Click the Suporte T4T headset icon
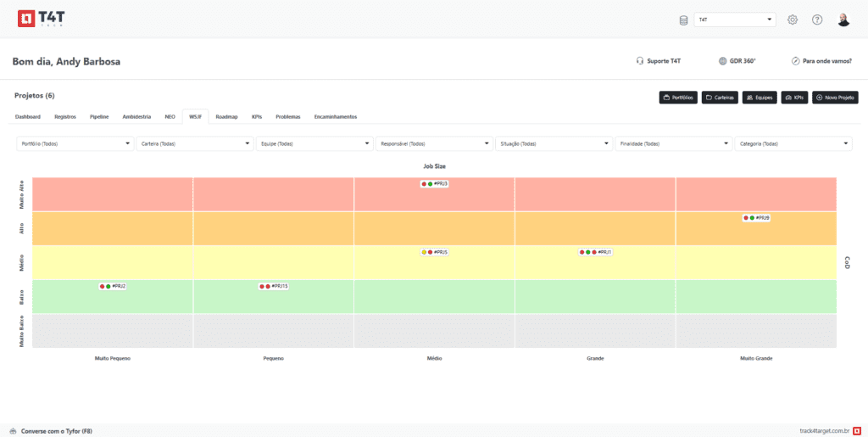Image resolution: width=868 pixels, height=437 pixels. (640, 61)
